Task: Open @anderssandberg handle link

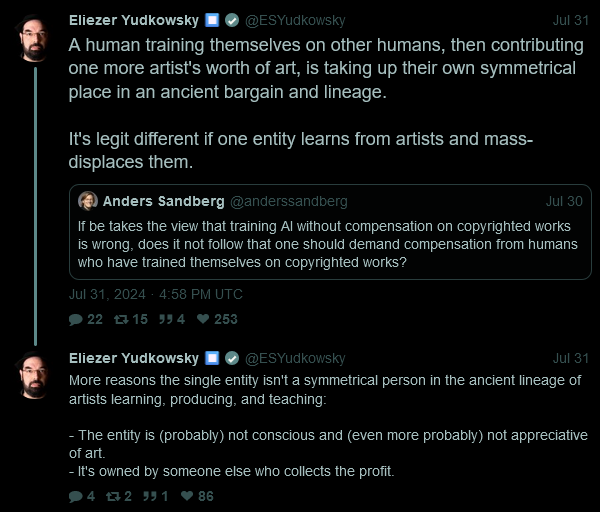Action: click(x=289, y=201)
